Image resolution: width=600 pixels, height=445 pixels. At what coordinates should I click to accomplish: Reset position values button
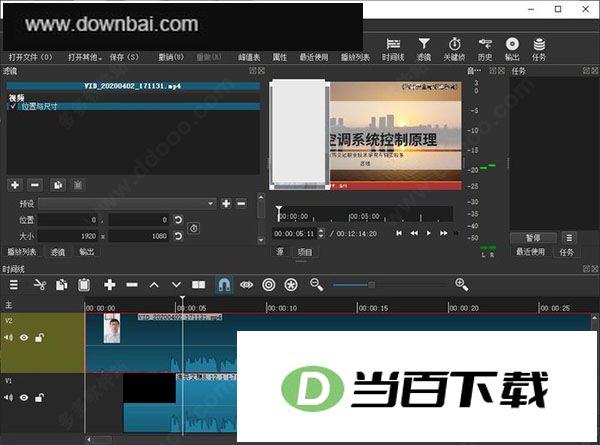(178, 220)
